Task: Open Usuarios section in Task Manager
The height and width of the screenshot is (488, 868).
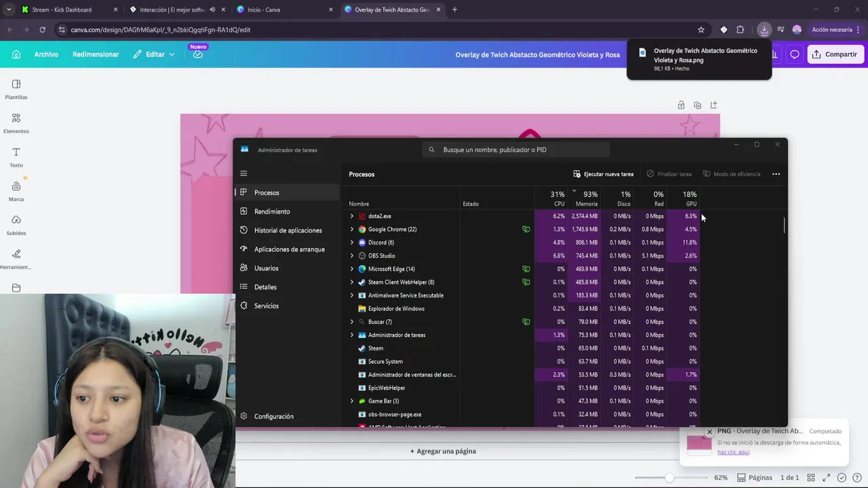Action: click(288, 268)
